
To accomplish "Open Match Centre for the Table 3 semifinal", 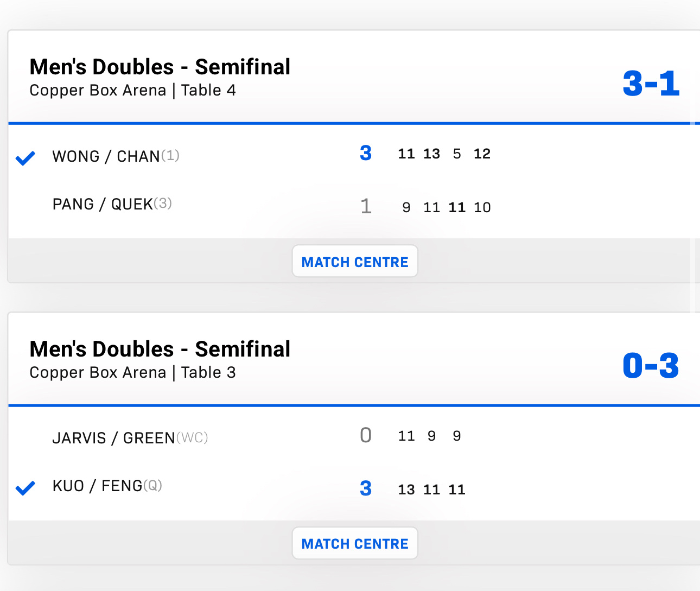I will pos(355,543).
